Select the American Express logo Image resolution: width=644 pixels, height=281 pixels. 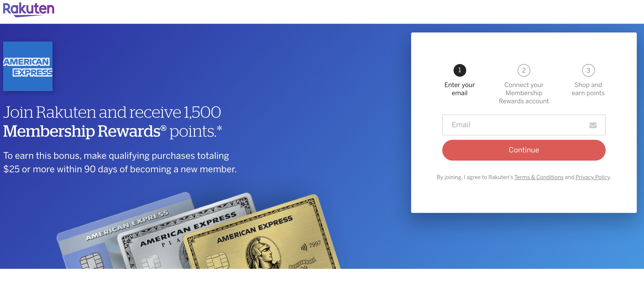point(28,66)
